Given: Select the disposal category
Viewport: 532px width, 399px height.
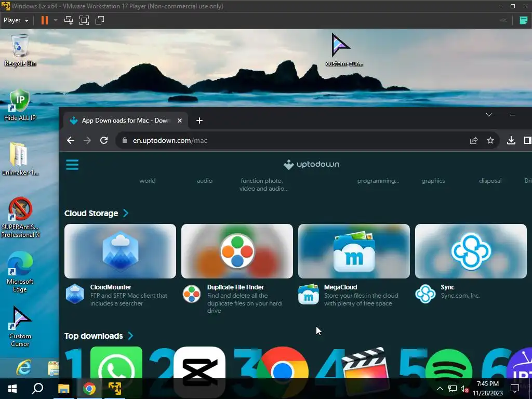Looking at the screenshot, I should tap(490, 181).
